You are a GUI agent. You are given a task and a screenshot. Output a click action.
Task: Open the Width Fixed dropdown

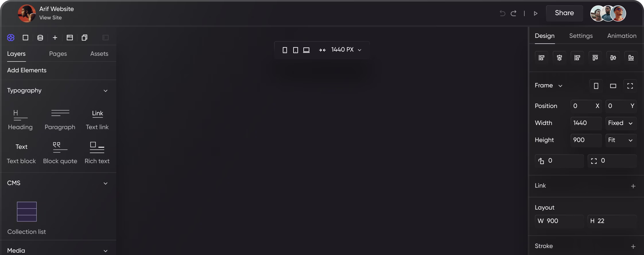621,123
